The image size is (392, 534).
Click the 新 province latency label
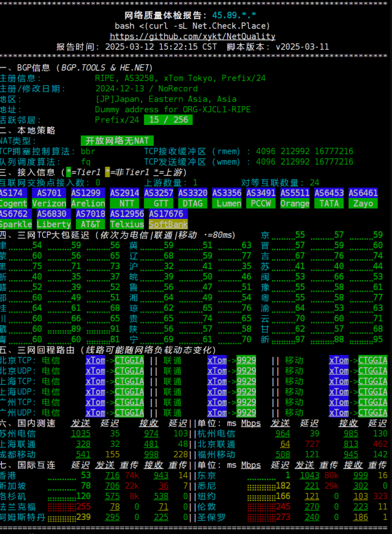265,340
